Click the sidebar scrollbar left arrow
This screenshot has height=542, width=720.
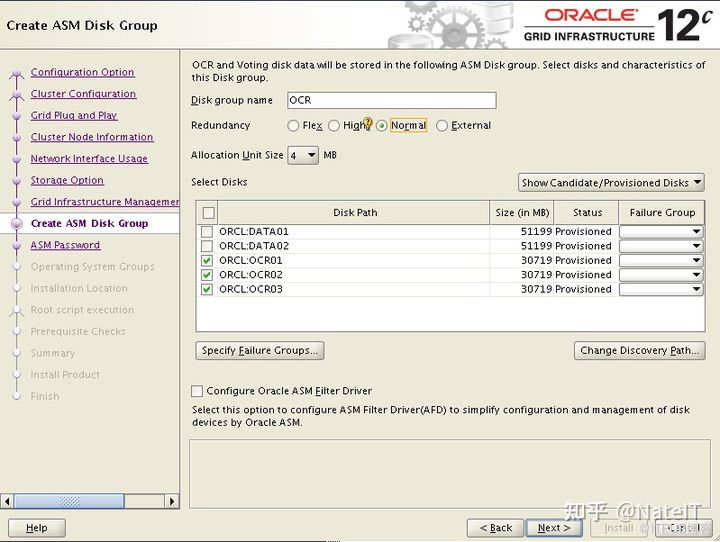pos(7,501)
